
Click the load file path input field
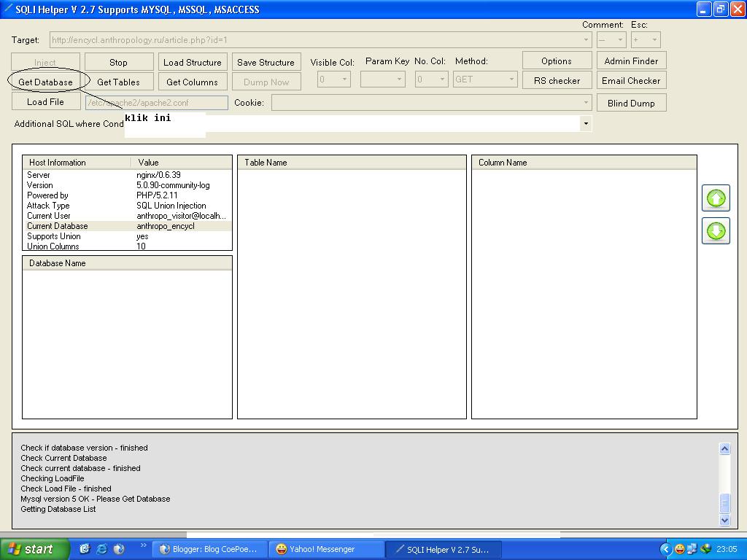click(157, 102)
